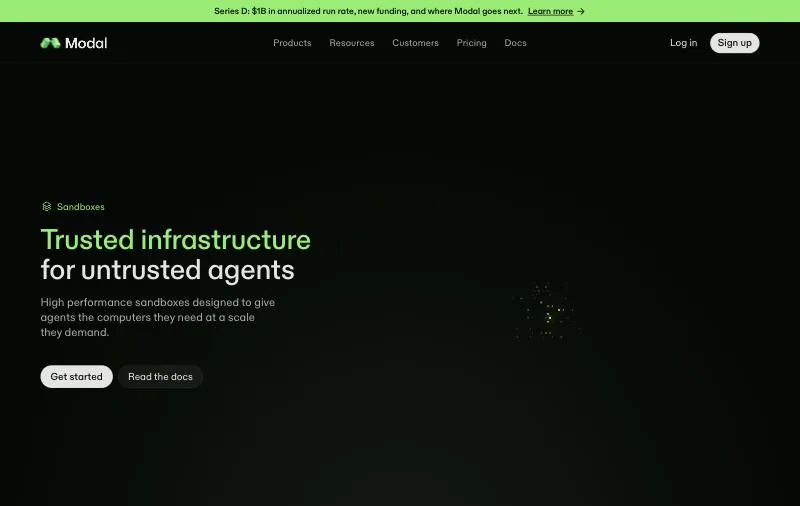Click the green Sandboxes label
The width and height of the screenshot is (800, 506).
(x=81, y=207)
